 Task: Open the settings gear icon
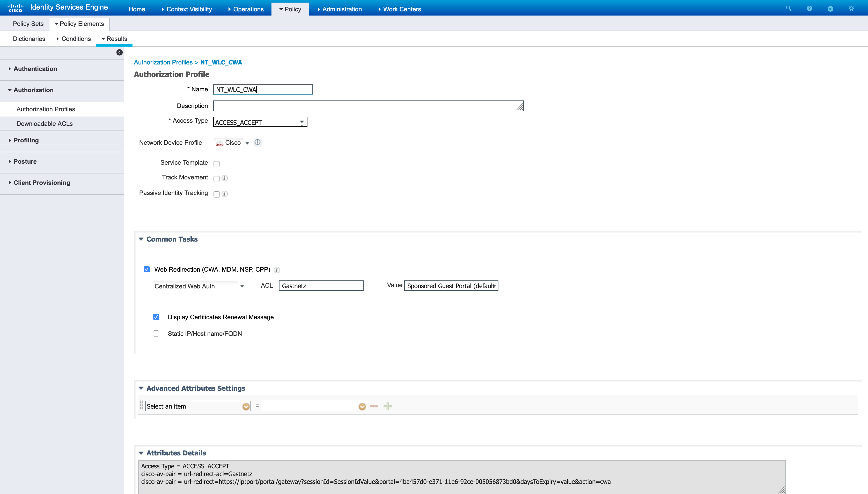click(851, 9)
